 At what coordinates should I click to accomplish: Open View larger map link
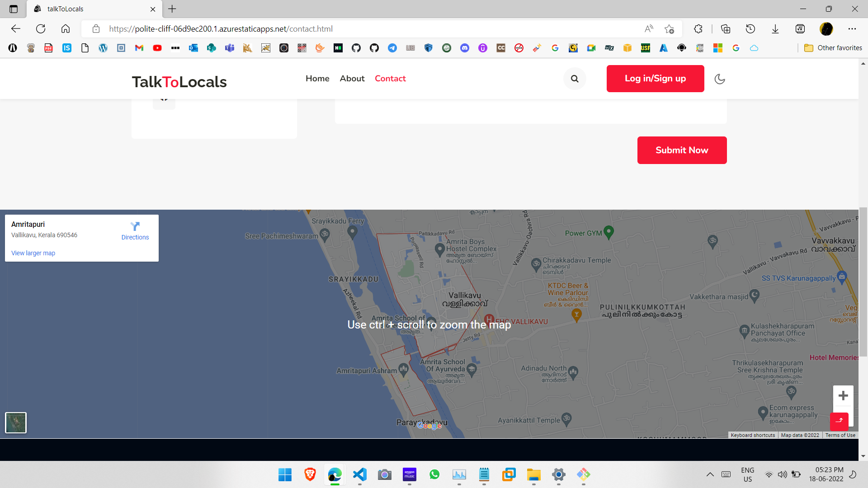pyautogui.click(x=33, y=253)
